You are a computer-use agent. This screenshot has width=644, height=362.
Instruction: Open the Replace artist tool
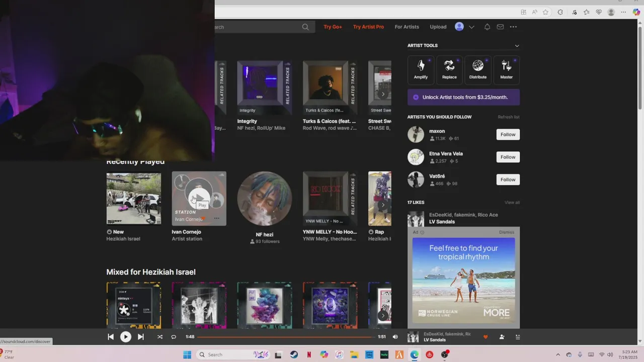point(449,70)
